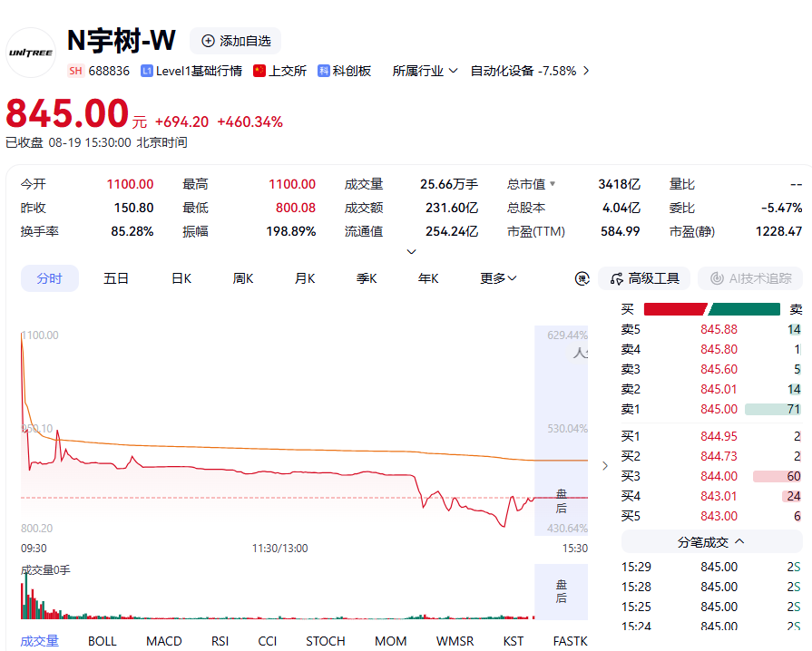The image size is (812, 651).
Task: Click the 买2 price 844.73
Action: click(x=719, y=456)
